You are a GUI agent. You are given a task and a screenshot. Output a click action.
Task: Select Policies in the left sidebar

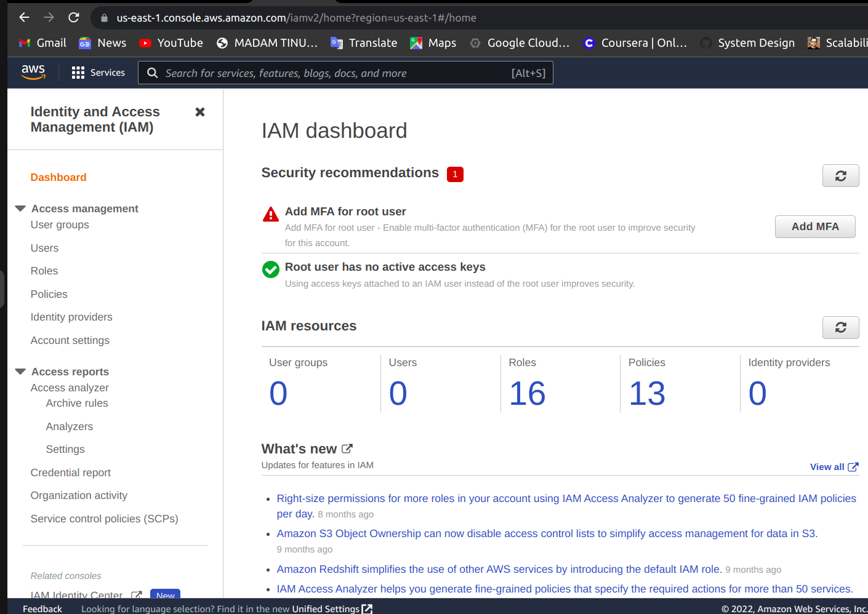(49, 294)
